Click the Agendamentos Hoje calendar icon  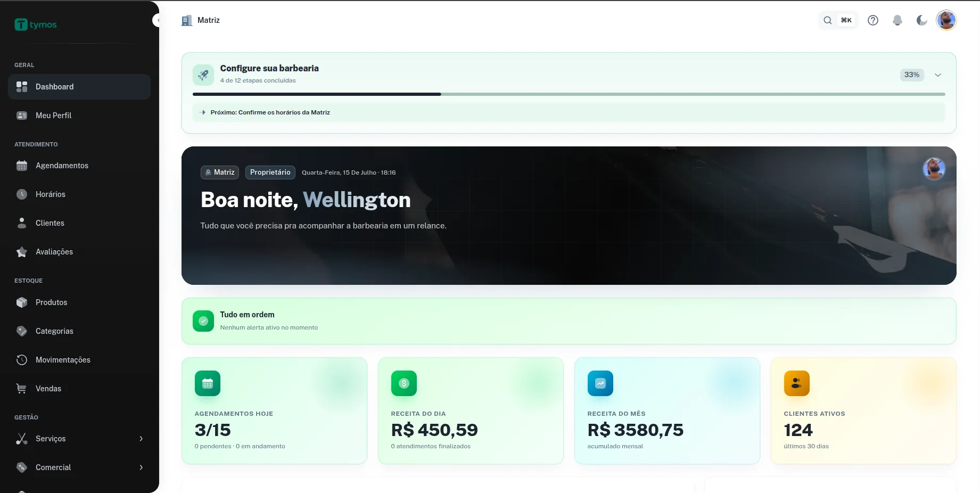coord(208,383)
